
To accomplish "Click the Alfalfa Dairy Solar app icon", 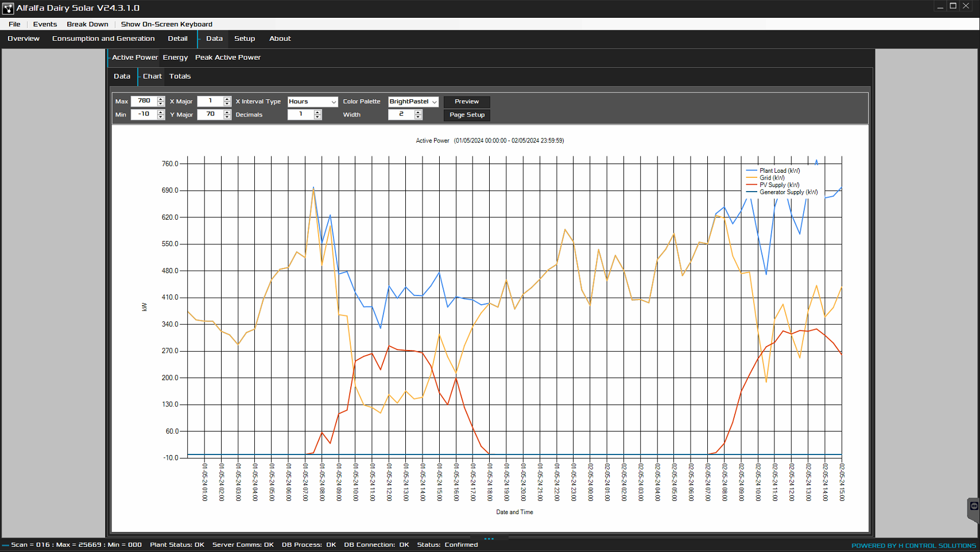I will point(7,8).
